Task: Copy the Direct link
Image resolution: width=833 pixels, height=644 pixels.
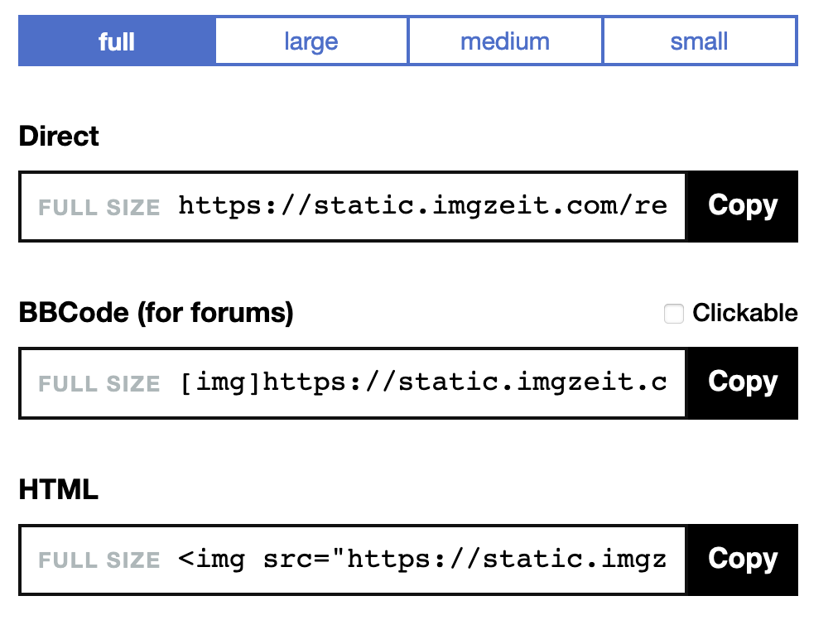Action: coord(742,206)
